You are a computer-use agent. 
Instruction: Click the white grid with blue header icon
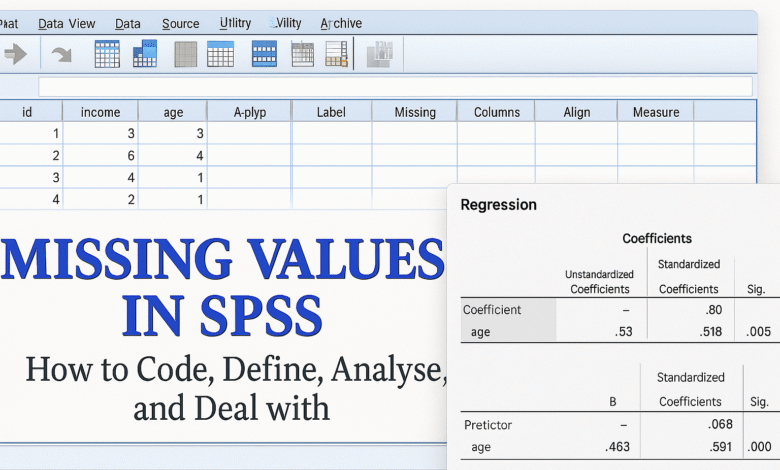[x=220, y=54]
